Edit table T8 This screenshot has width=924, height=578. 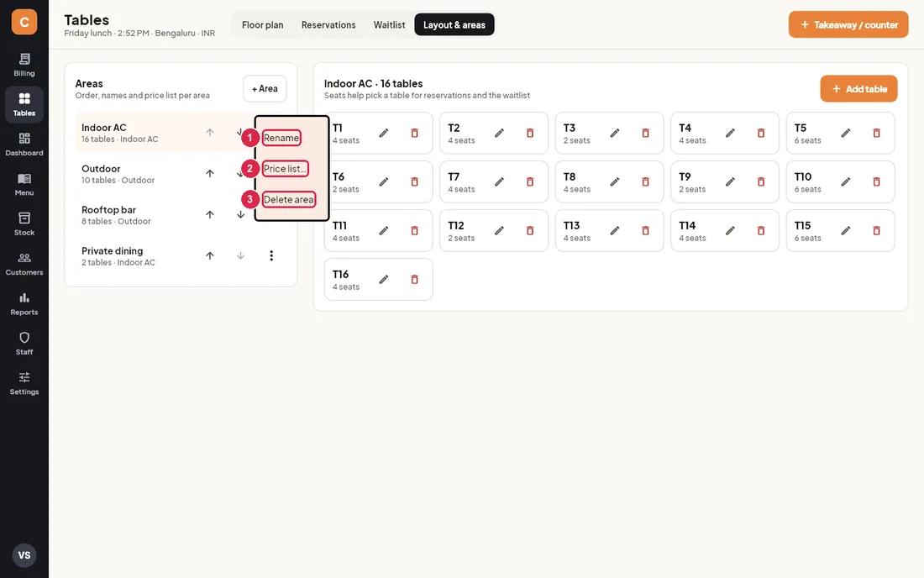[x=615, y=182]
